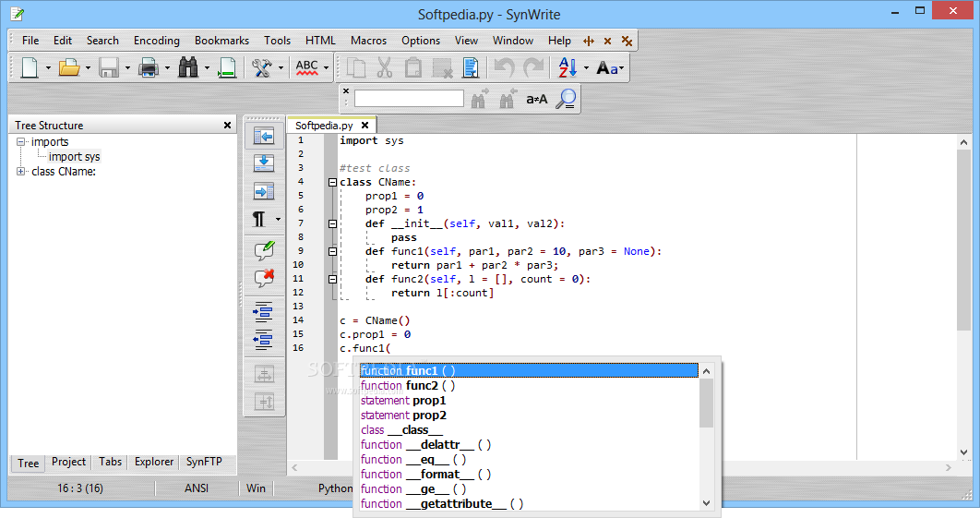
Task: Click the go to line page icon
Action: pos(228,66)
